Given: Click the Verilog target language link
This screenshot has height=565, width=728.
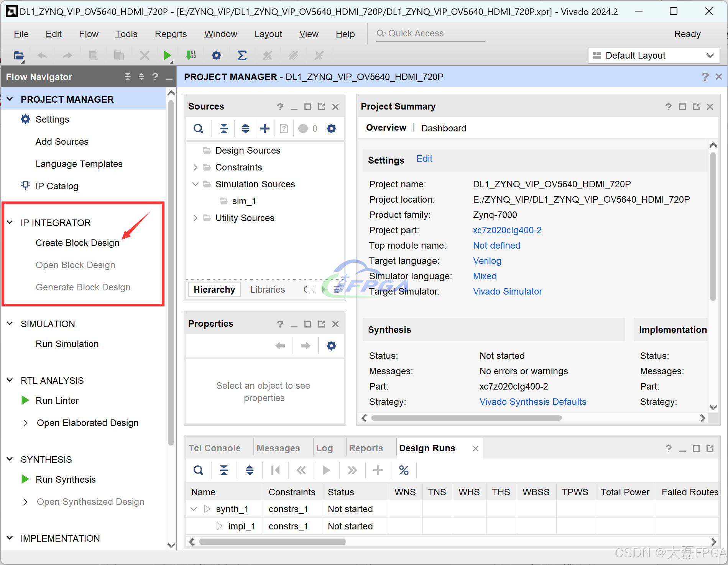Looking at the screenshot, I should (487, 261).
